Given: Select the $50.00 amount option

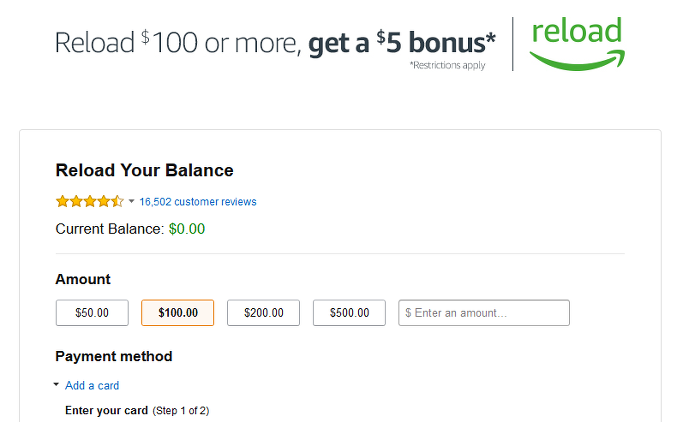Looking at the screenshot, I should pyautogui.click(x=92, y=313).
